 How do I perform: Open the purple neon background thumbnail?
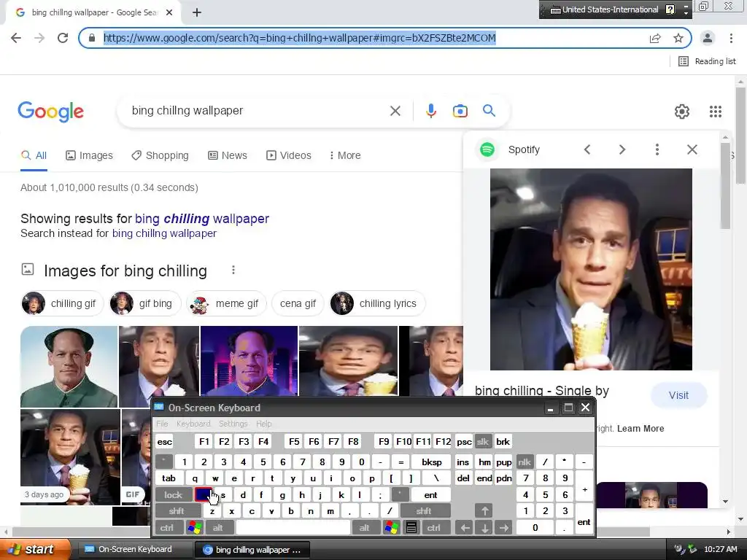249,360
